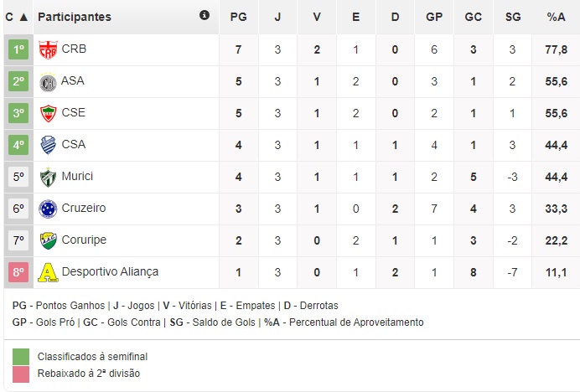Image resolution: width=580 pixels, height=392 pixels.
Task: Sort standings by %A column header
Action: [x=556, y=17]
